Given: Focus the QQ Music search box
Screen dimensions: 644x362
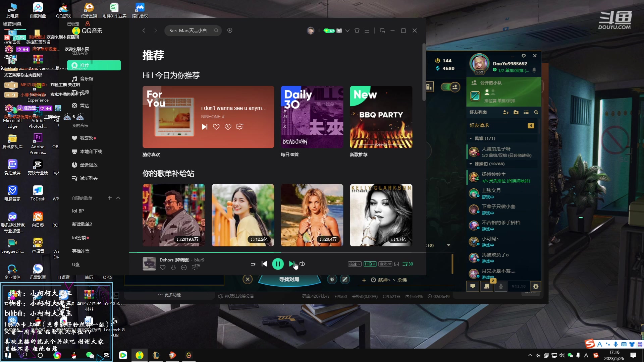Looking at the screenshot, I should (x=193, y=31).
